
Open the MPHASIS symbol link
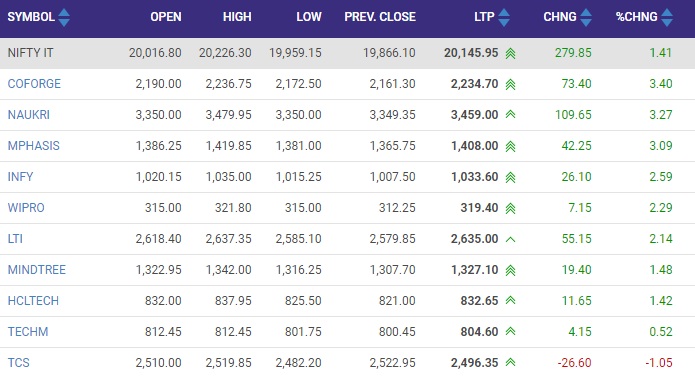(x=34, y=146)
